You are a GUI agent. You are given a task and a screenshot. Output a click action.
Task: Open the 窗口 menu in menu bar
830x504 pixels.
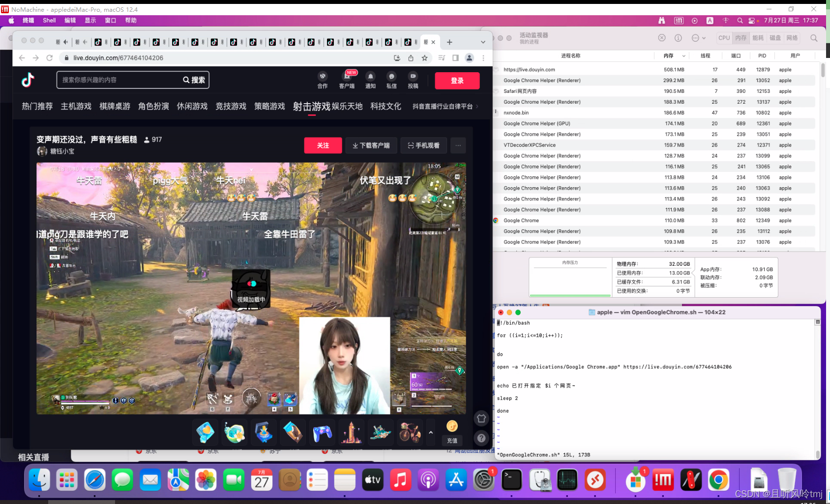point(111,21)
